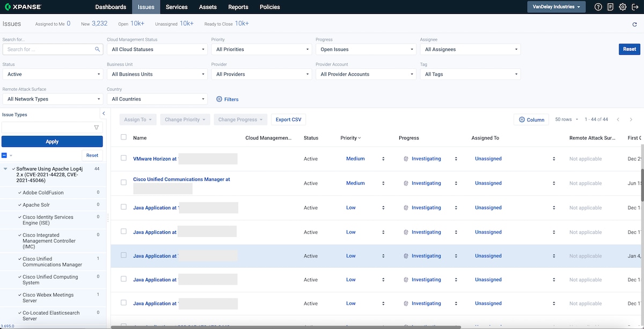
Task: Click the sign out icon
Action: point(635,7)
